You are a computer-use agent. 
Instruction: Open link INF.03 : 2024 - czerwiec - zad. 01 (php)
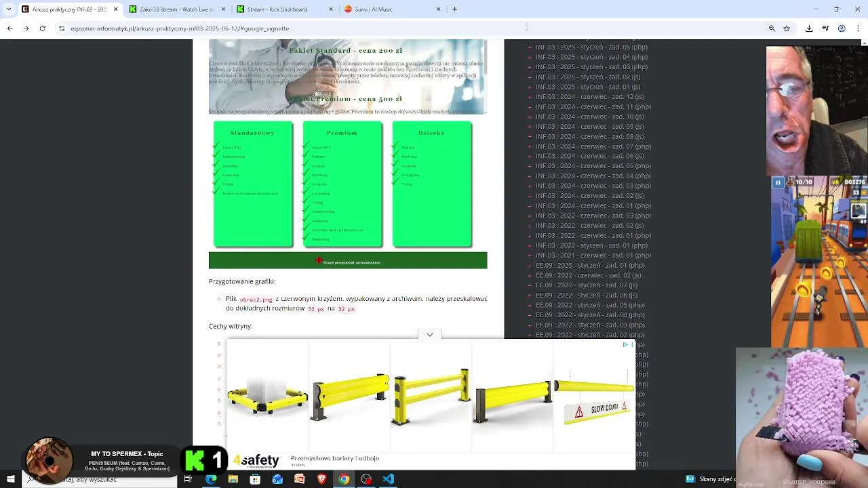(593, 205)
